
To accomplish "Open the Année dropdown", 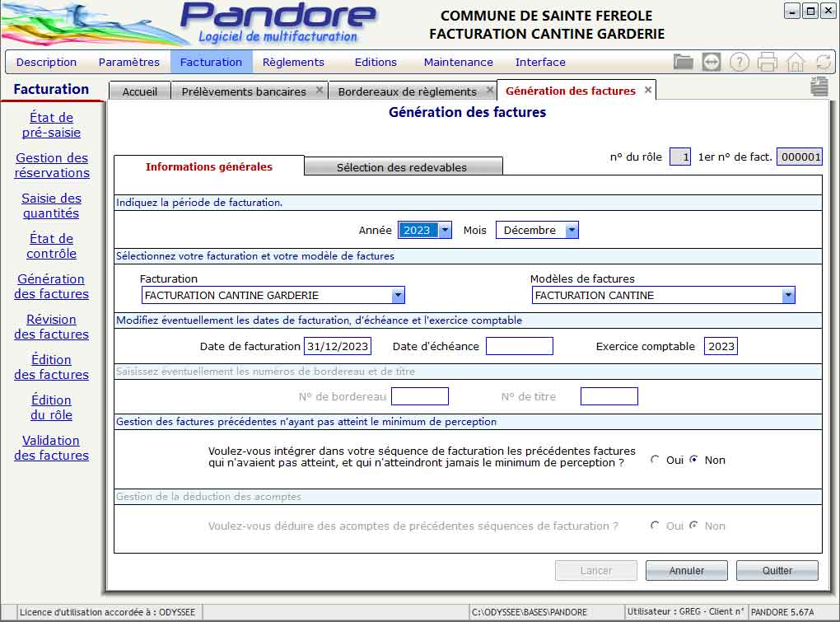I will tap(445, 231).
